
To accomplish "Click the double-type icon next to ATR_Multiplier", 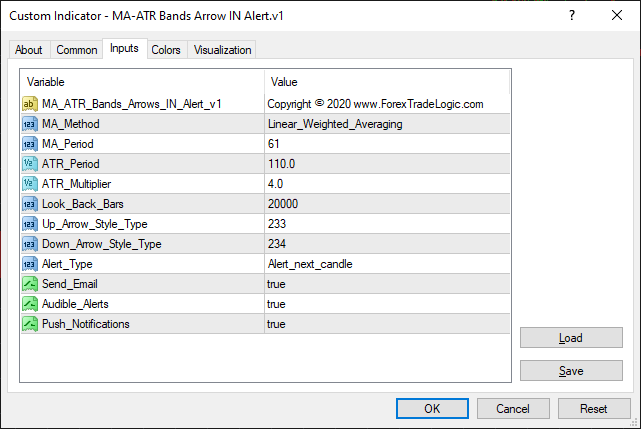I will pos(30,184).
